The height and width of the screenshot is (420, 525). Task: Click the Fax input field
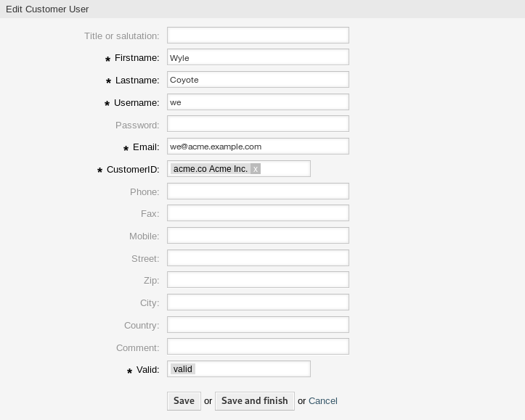pos(259,213)
